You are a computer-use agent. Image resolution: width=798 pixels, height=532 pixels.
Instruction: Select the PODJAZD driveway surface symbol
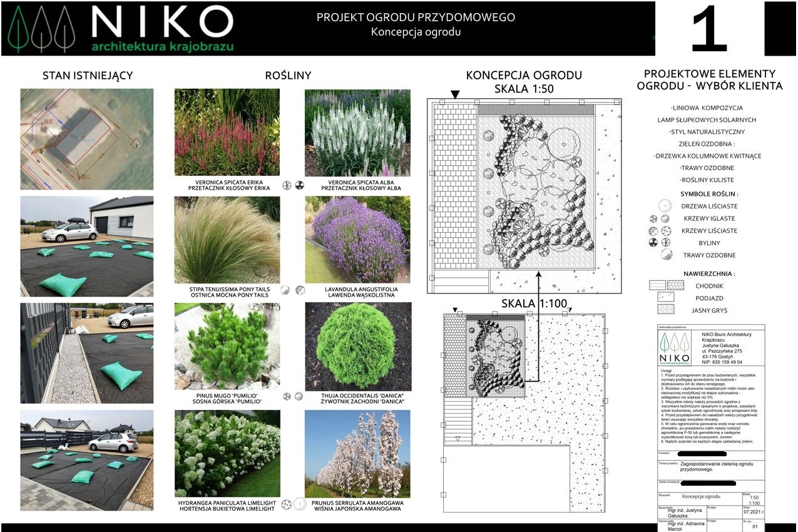[x=665, y=298]
